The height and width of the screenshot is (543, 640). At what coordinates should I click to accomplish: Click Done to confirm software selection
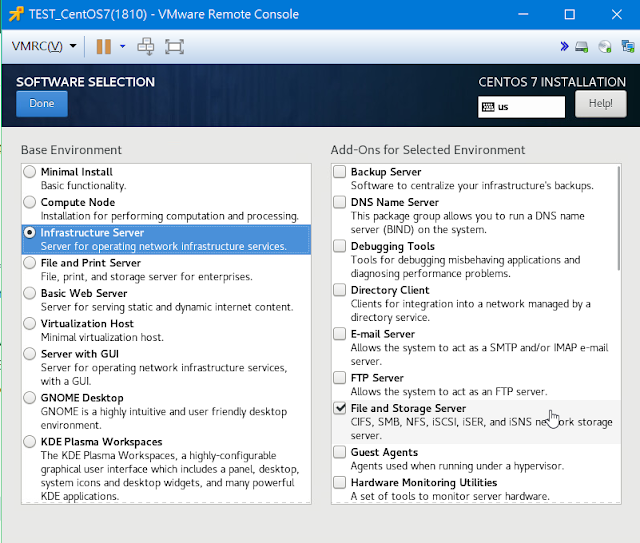[x=42, y=104]
